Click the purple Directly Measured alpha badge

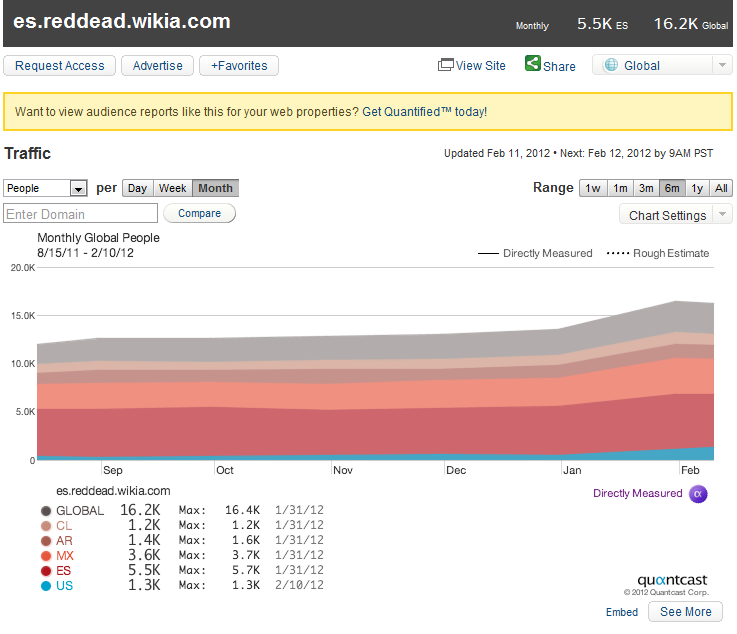698,494
